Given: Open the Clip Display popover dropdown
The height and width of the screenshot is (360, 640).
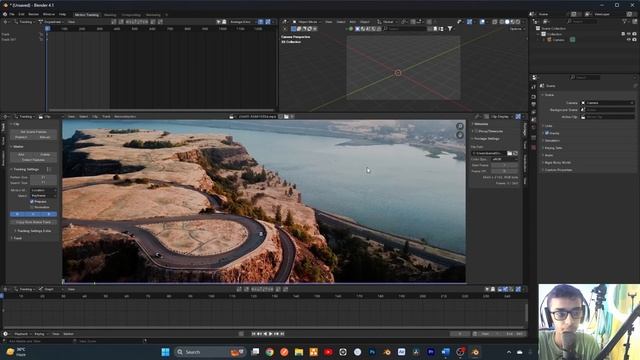Looking at the screenshot, I should (x=500, y=117).
